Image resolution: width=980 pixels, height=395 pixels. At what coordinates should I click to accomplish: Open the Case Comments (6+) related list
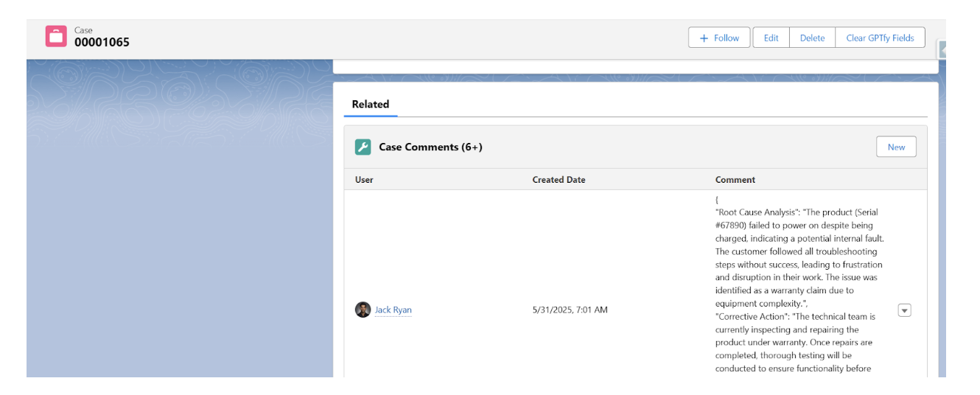(430, 147)
